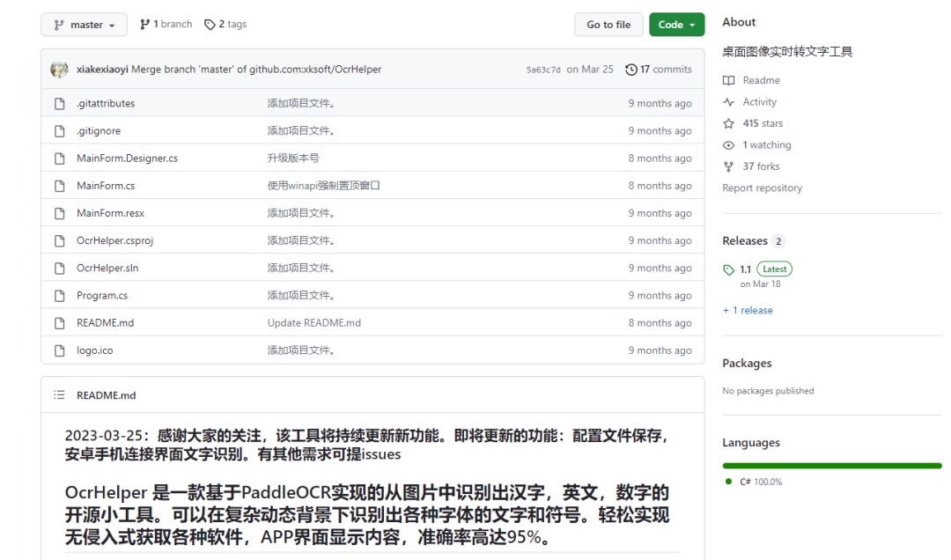The height and width of the screenshot is (560, 951).
Task: Click file icon next to README.md row
Action: pos(60,323)
